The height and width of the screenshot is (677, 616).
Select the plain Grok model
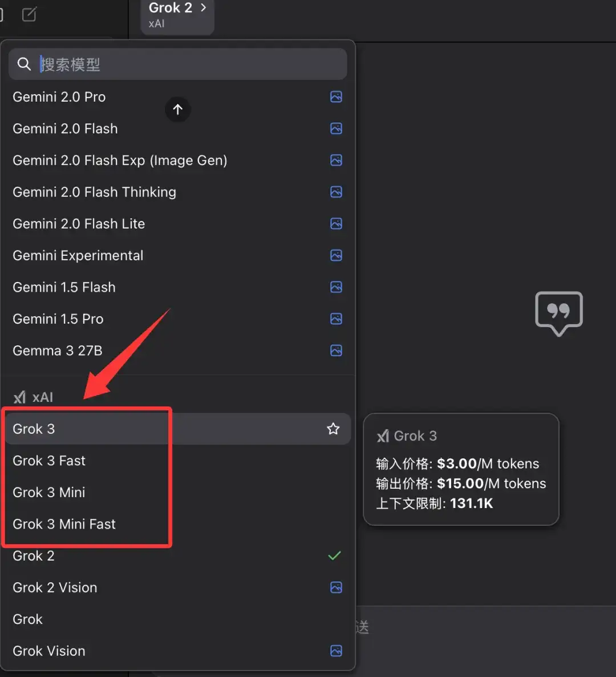[178, 619]
